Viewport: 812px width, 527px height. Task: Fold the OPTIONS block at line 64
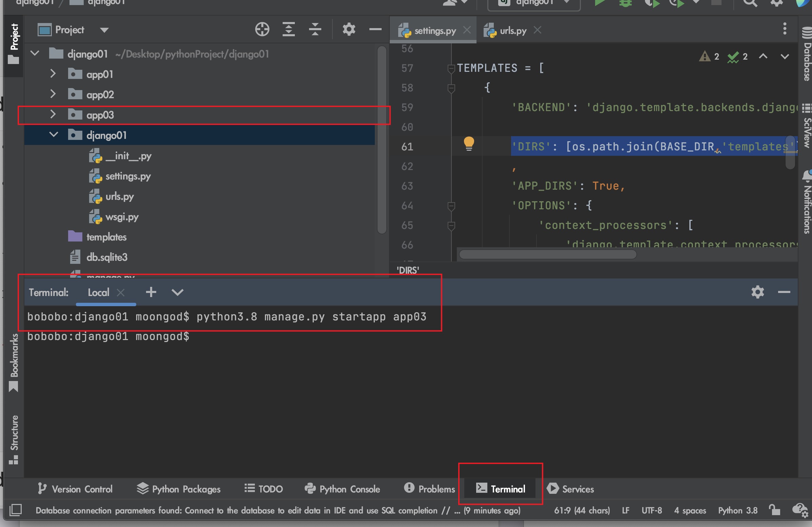click(x=451, y=206)
